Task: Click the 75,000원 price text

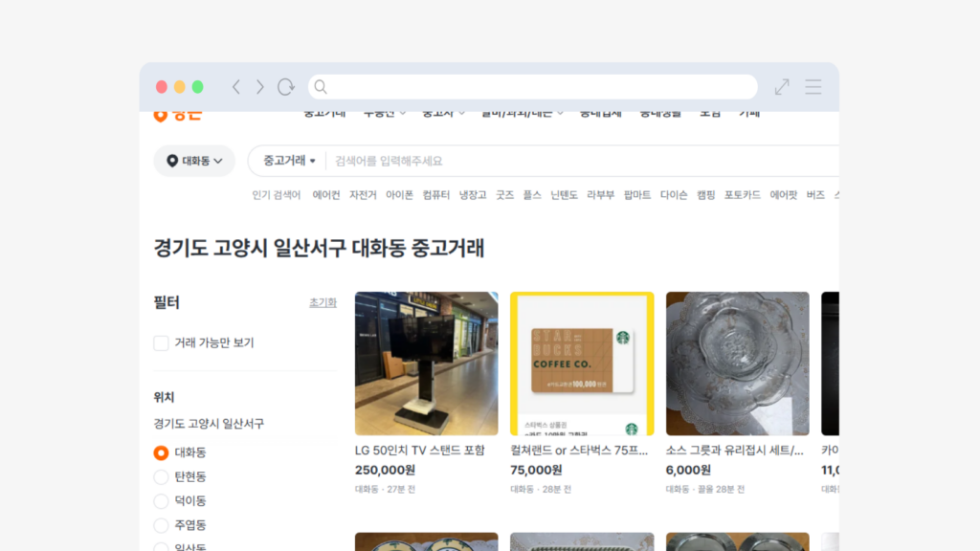Action: [x=536, y=470]
